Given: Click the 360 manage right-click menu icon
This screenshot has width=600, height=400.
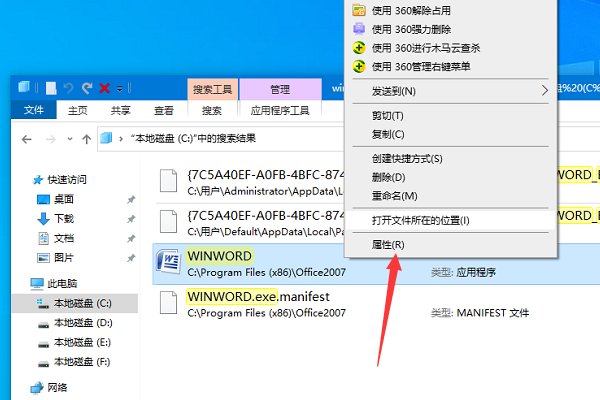Looking at the screenshot, I should (359, 66).
